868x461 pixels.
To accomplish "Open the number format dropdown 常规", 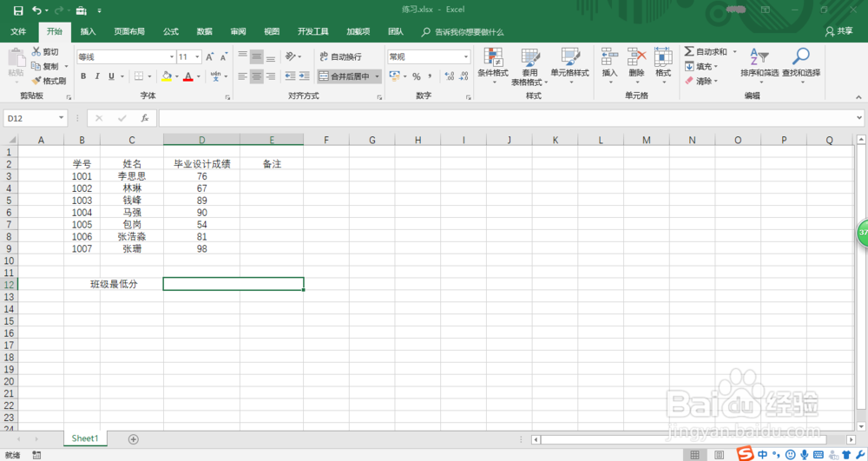I will coord(465,56).
